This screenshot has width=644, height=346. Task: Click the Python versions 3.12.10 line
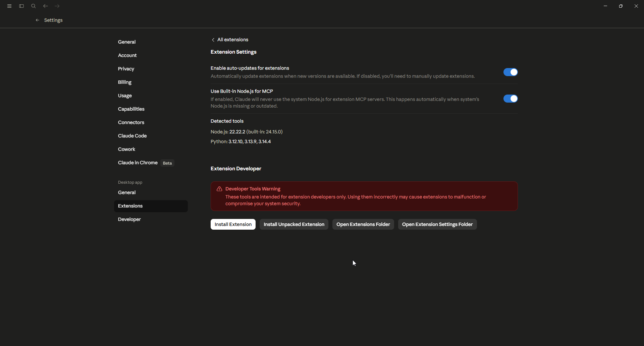(x=241, y=141)
